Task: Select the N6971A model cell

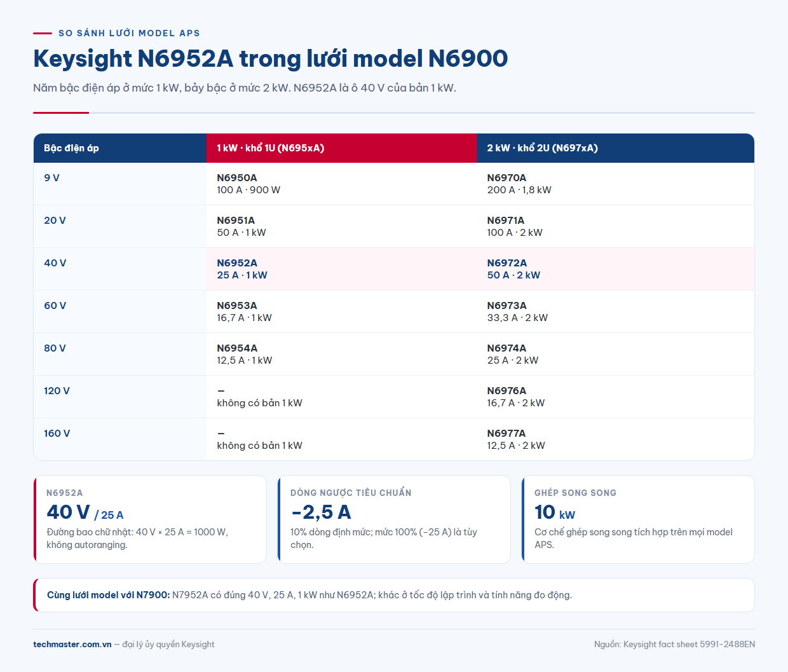Action: click(616, 226)
